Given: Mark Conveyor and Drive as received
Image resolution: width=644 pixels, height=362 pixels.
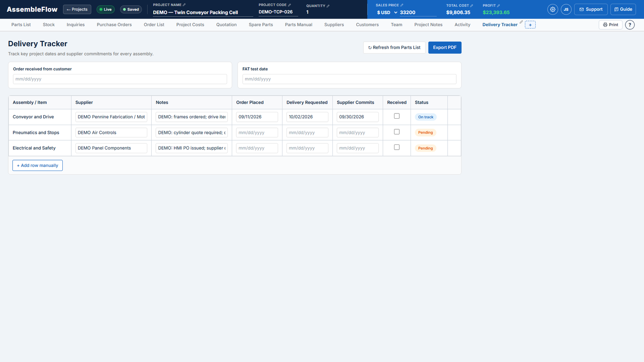Looking at the screenshot, I should (397, 116).
